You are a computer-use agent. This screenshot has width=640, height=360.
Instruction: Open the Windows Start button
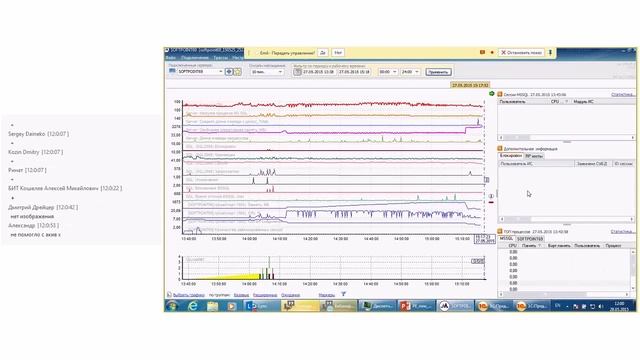coord(172,306)
